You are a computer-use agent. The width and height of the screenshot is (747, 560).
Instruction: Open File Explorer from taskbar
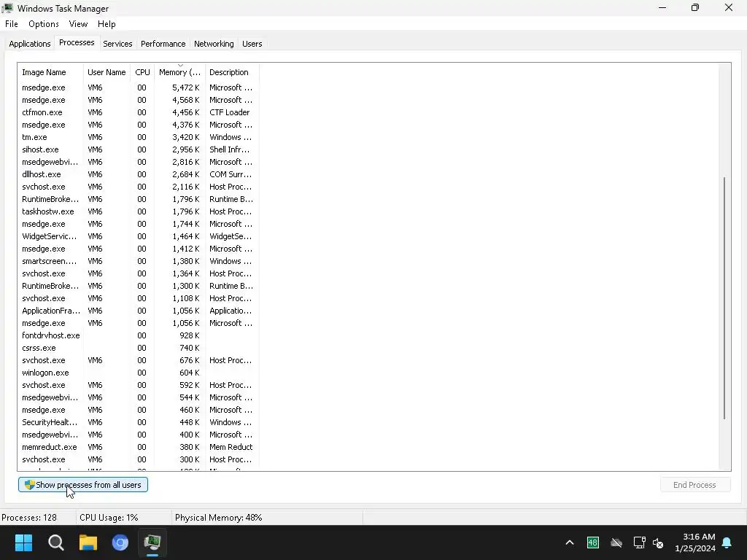pos(88,542)
